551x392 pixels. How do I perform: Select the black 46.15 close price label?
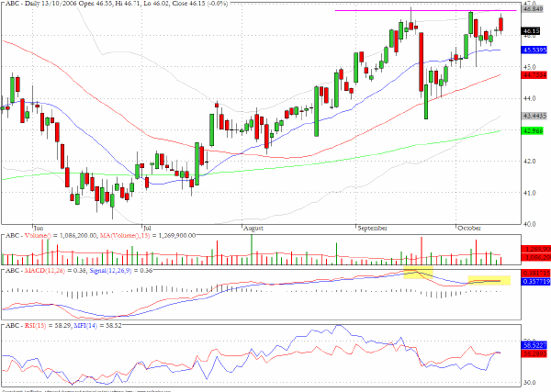(x=532, y=31)
